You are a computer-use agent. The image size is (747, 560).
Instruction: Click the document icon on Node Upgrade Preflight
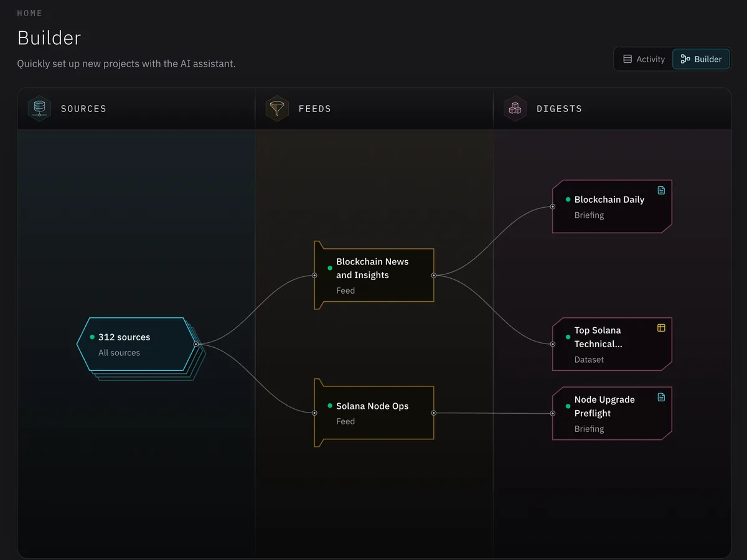click(661, 397)
